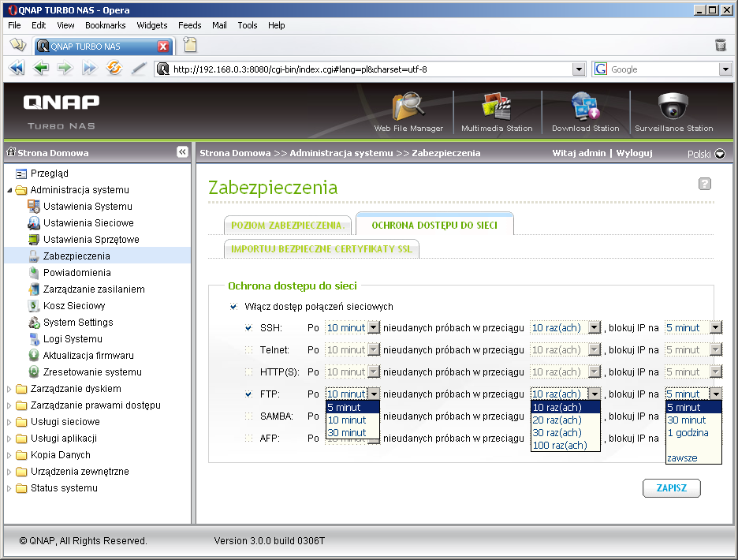Go forward with the green arrow

point(65,69)
